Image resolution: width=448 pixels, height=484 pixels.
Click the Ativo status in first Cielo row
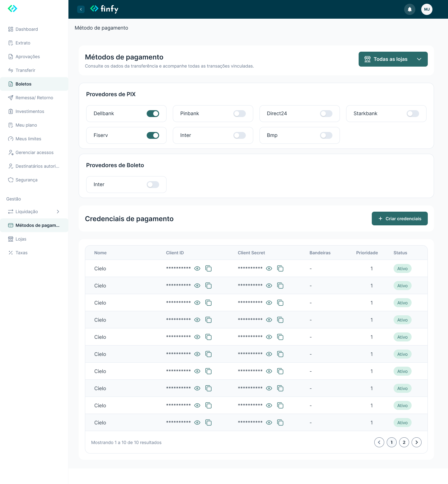[402, 269]
